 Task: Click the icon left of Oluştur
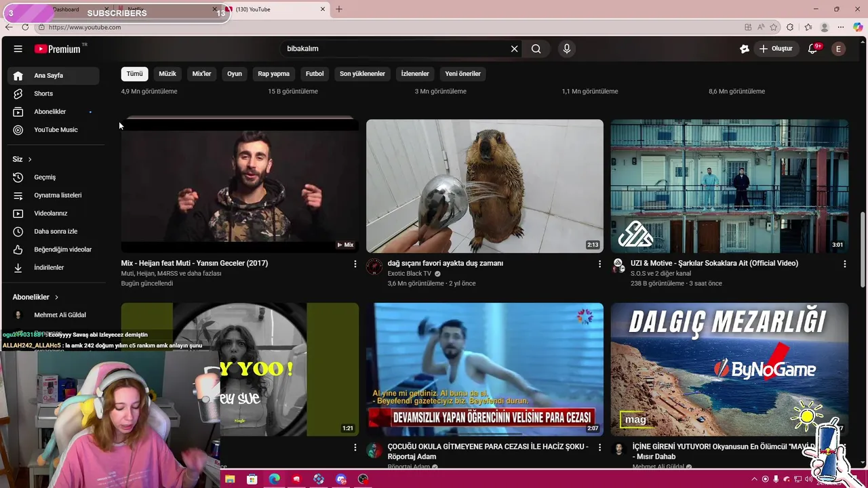(x=744, y=49)
